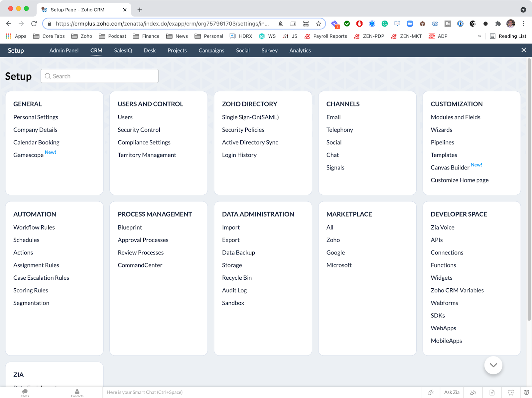532x398 pixels.
Task: Open the Finance bookmark folder
Action: (146, 36)
